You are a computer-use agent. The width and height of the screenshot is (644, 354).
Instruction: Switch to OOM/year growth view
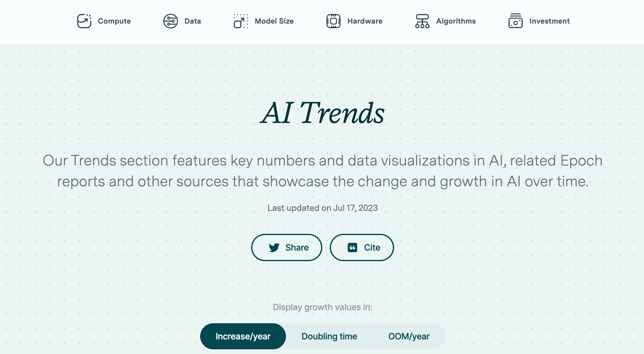[408, 336]
